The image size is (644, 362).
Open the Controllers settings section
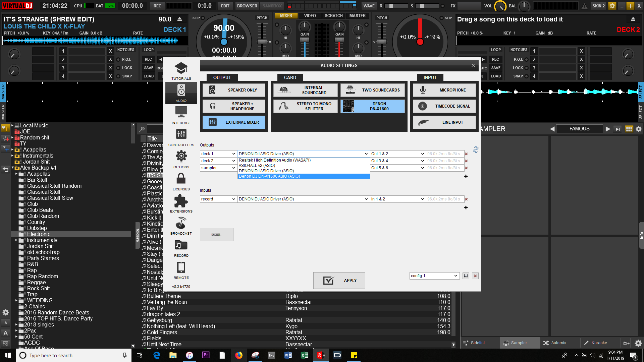click(x=181, y=137)
